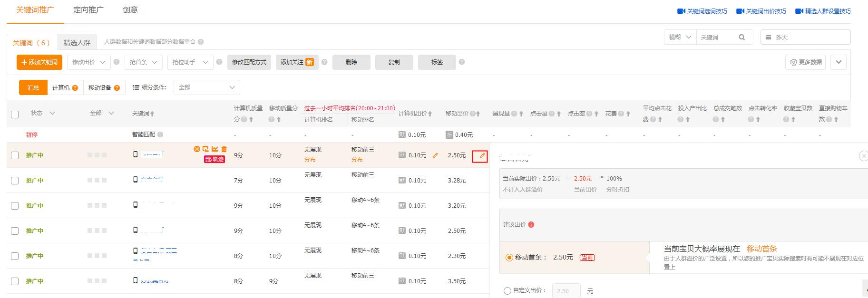Select 移动设备 view tab
The width and height of the screenshot is (868, 298).
point(104,87)
